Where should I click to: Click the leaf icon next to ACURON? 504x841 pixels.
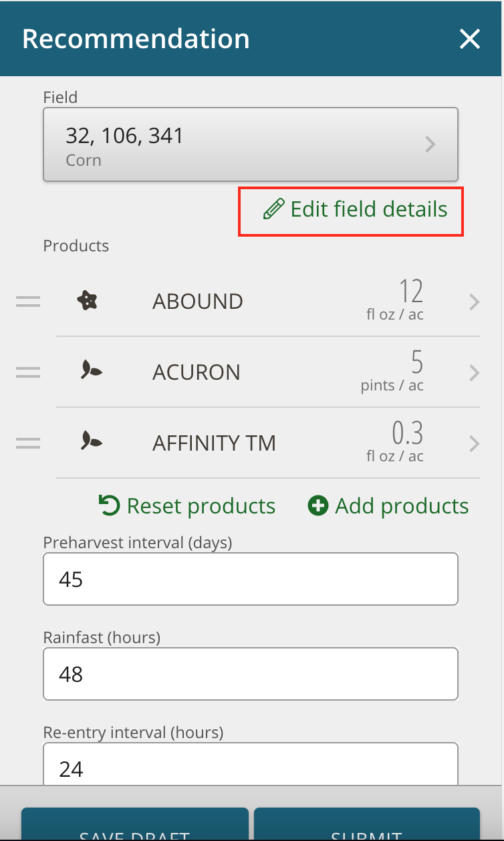pos(91,371)
